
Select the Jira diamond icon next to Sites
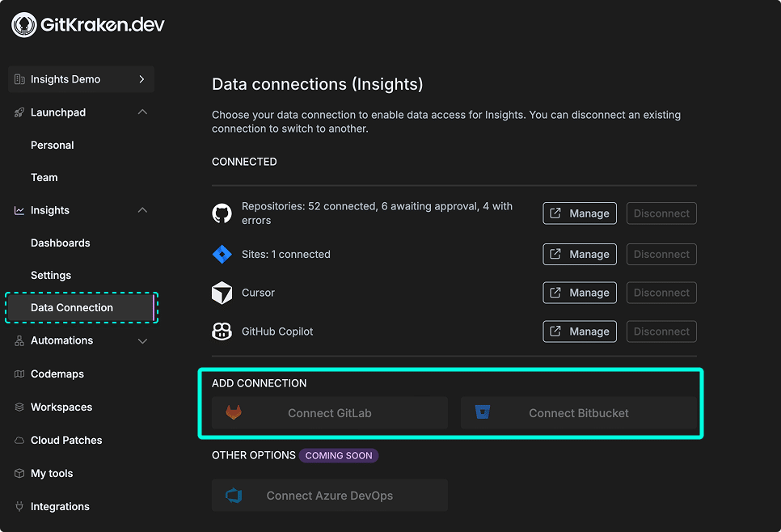pos(222,254)
